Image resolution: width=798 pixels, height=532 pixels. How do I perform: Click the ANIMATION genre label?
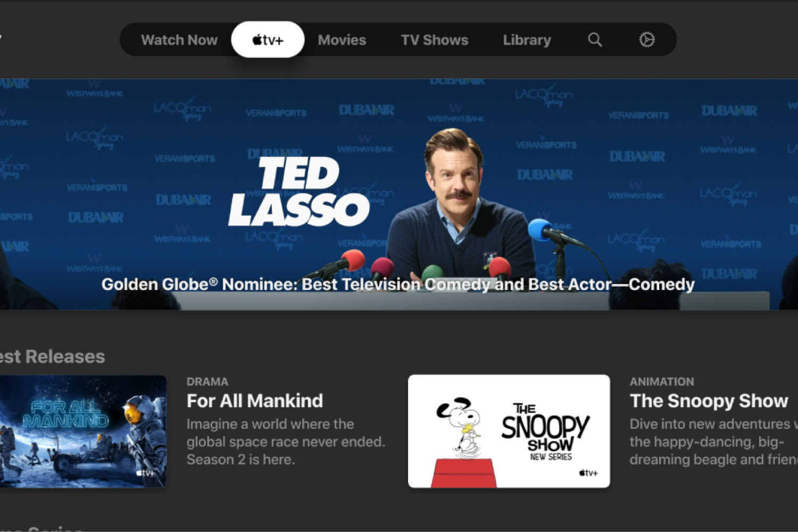click(662, 381)
